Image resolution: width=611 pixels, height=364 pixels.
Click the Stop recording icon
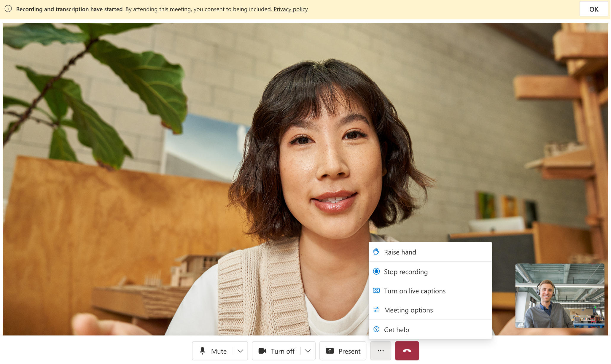click(x=376, y=271)
